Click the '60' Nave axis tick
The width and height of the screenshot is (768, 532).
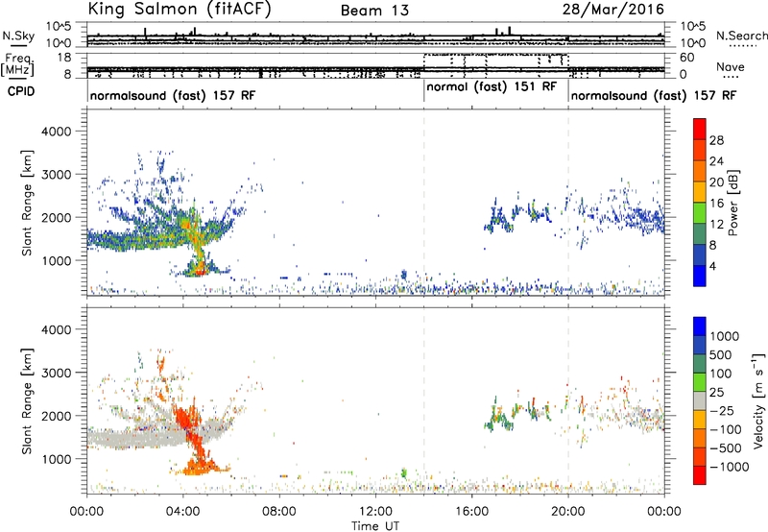(x=686, y=58)
